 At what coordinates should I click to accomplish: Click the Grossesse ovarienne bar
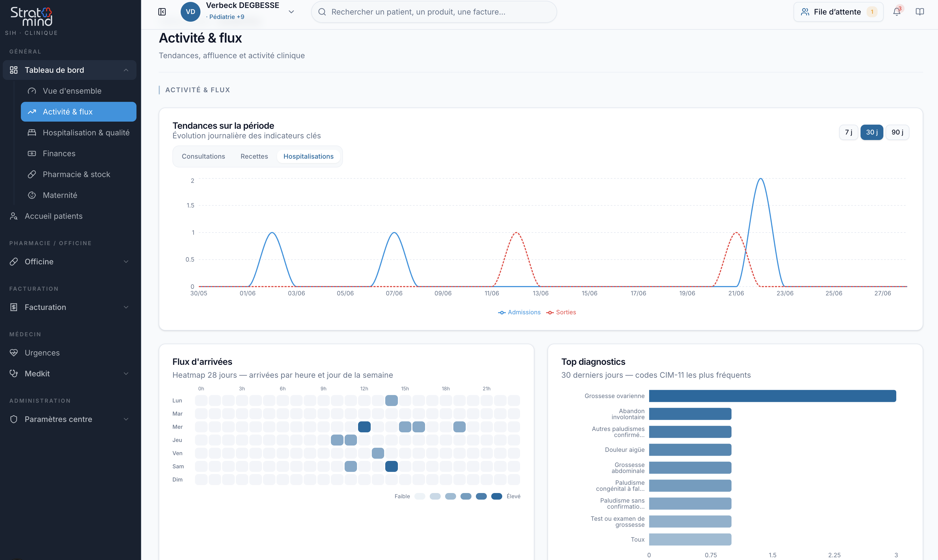click(772, 396)
